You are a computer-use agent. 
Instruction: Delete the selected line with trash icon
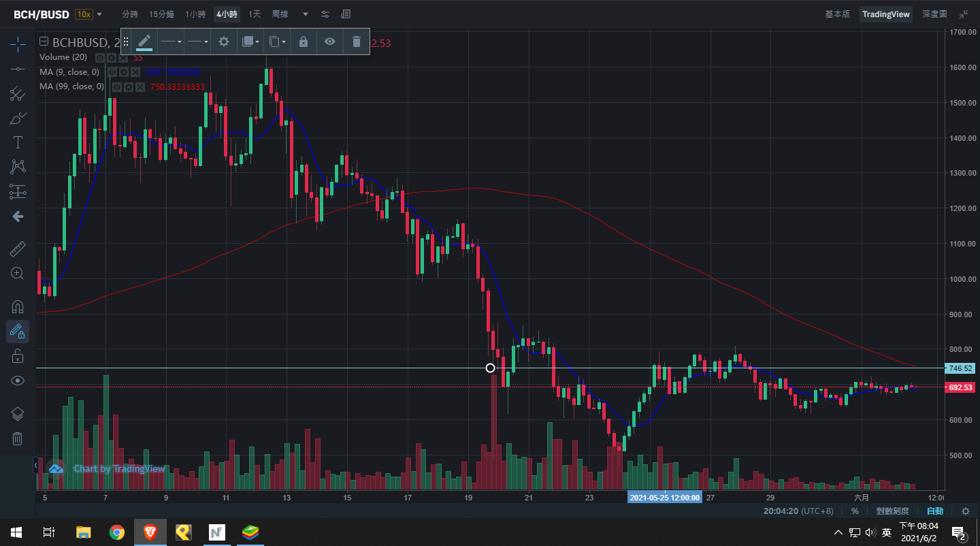coord(356,42)
